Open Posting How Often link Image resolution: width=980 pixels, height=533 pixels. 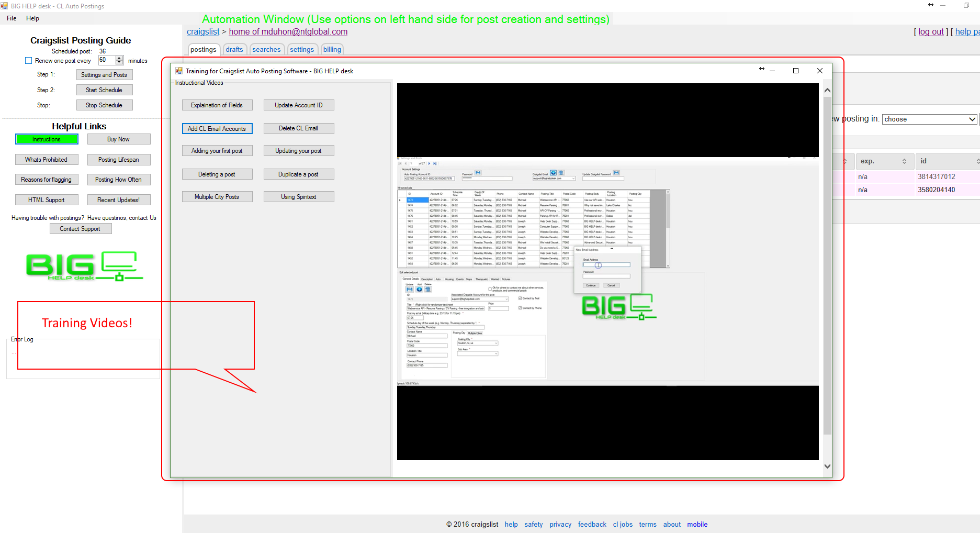[119, 180]
